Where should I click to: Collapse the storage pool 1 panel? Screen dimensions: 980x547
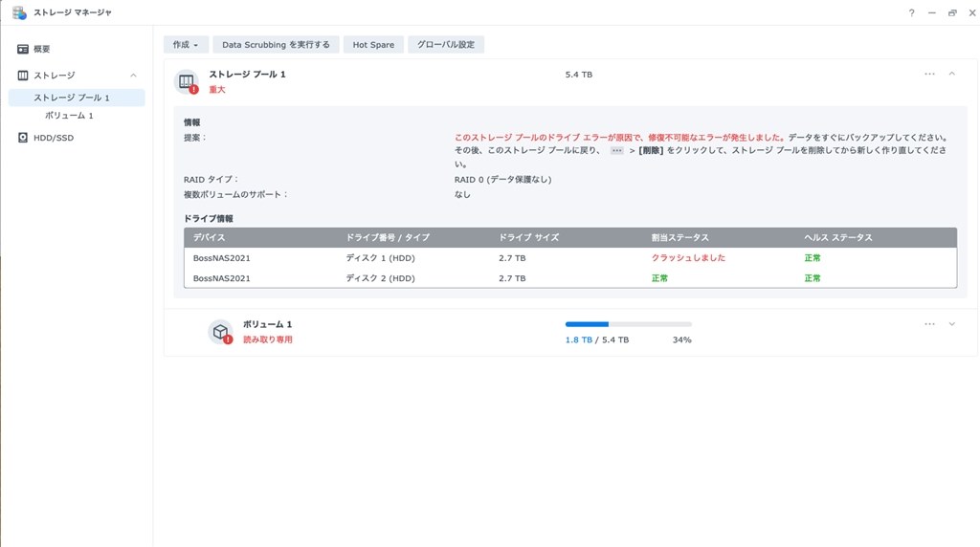point(952,74)
